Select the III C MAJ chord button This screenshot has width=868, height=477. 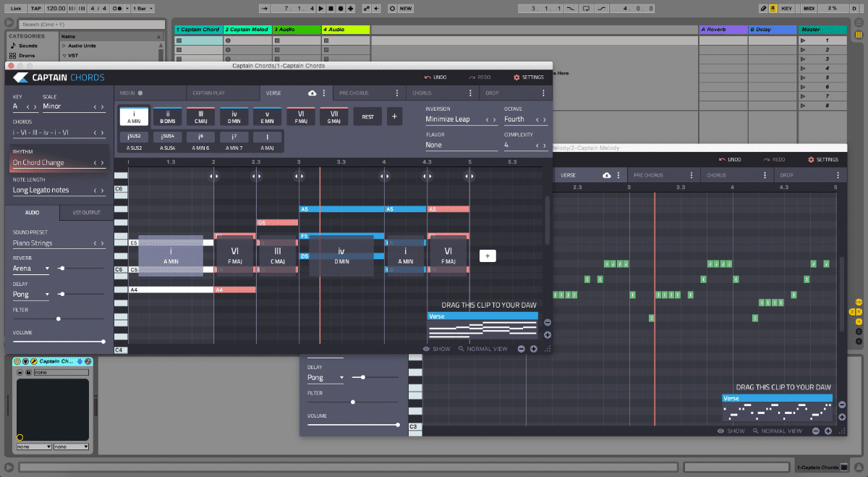pos(201,116)
